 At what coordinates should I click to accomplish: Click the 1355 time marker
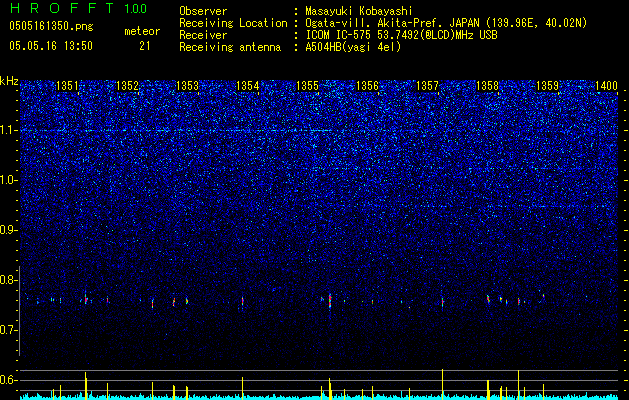point(307,86)
